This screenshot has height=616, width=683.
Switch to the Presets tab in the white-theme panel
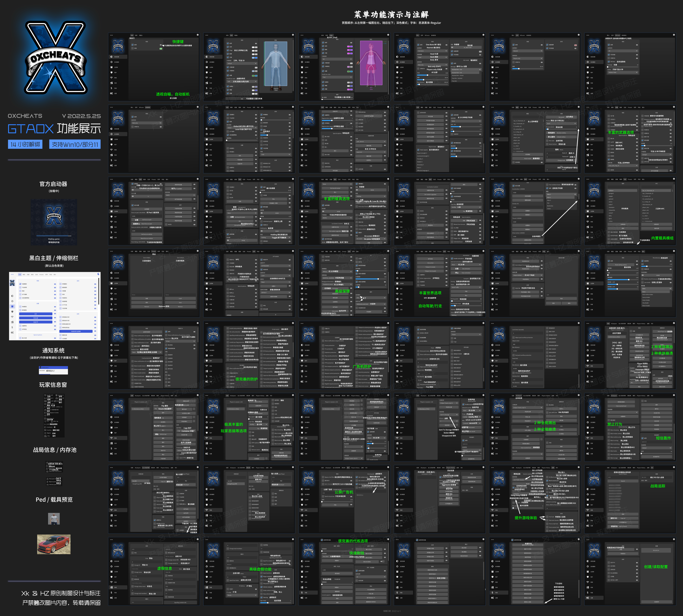coord(42,275)
